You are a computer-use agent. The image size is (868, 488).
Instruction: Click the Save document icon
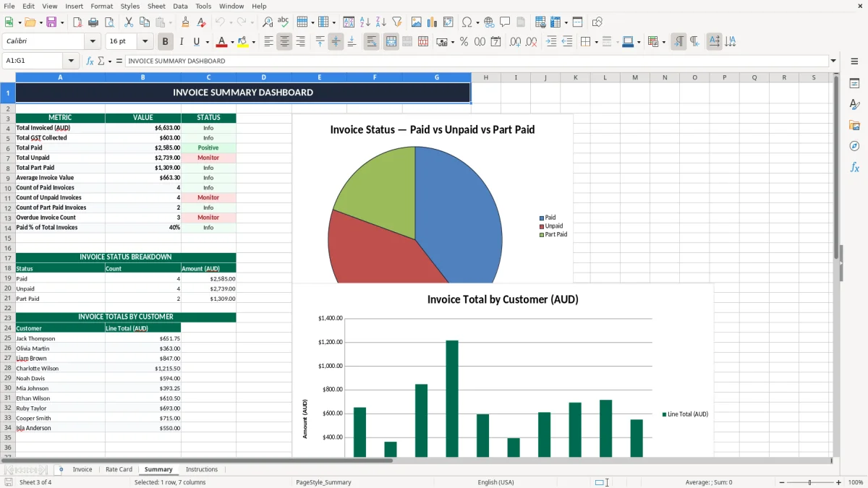click(51, 22)
